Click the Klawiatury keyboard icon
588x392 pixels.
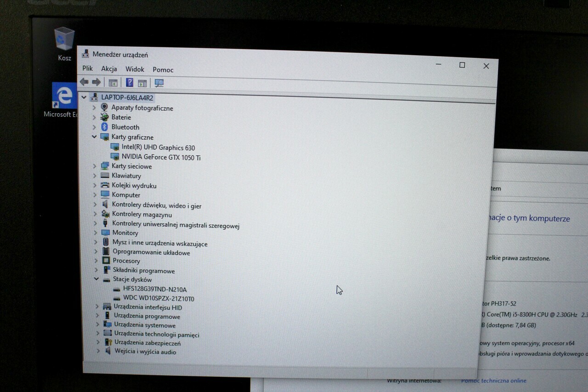tap(105, 176)
